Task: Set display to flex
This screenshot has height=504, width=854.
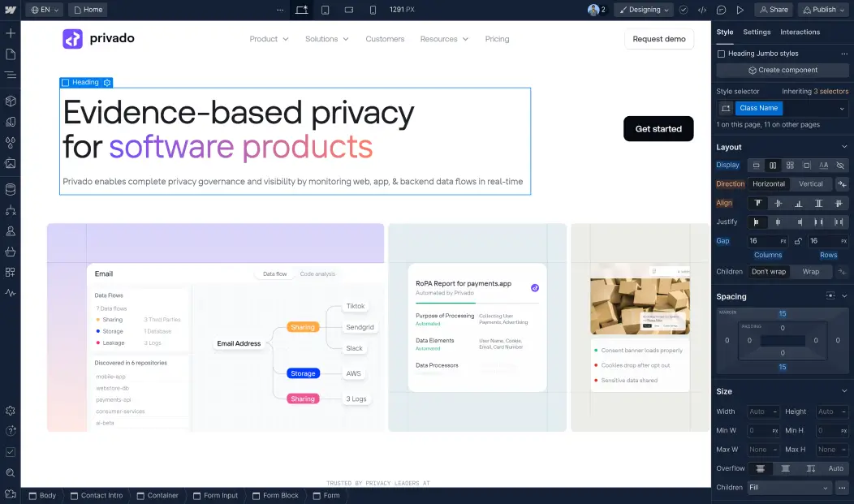Action: tap(773, 166)
